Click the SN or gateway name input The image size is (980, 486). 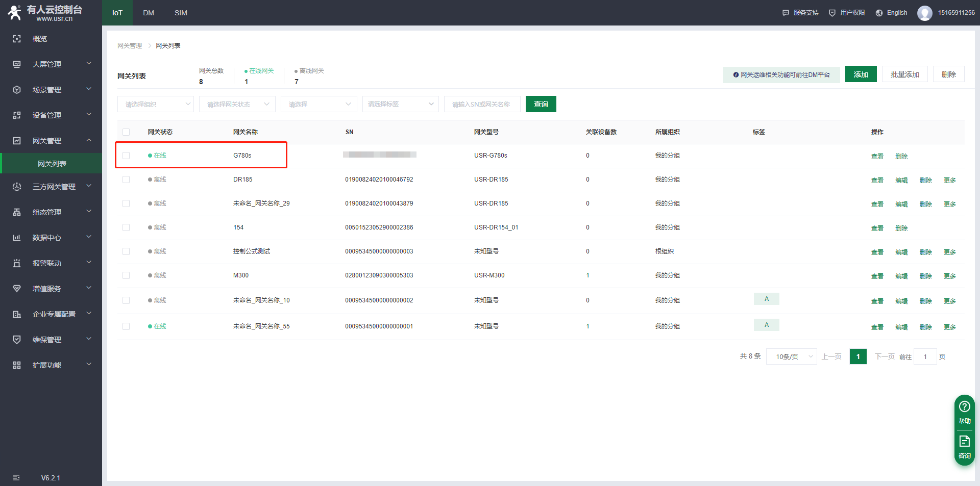point(482,104)
